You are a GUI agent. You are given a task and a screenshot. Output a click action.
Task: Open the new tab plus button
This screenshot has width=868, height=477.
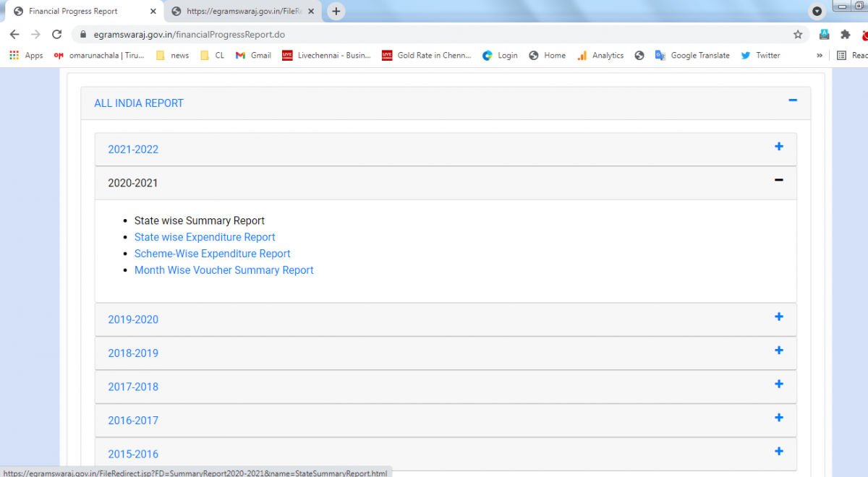coord(336,12)
